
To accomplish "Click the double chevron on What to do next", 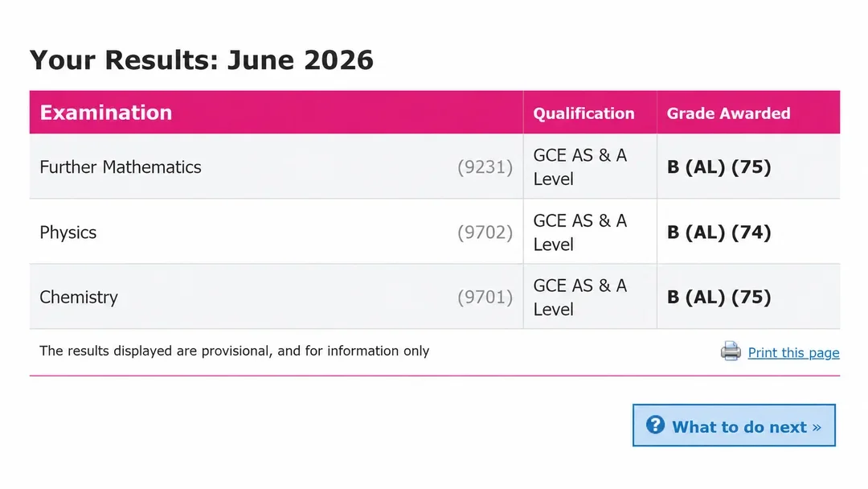I will (817, 428).
